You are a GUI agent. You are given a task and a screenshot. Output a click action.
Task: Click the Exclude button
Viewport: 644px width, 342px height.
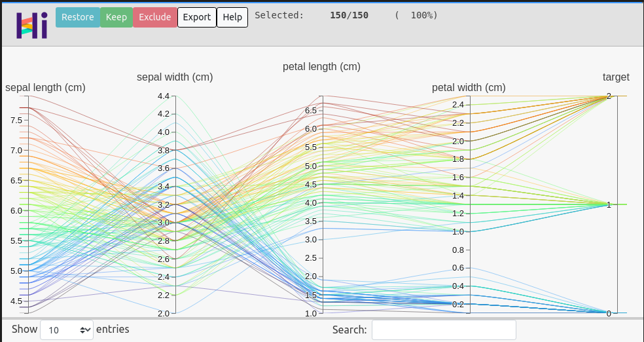155,17
